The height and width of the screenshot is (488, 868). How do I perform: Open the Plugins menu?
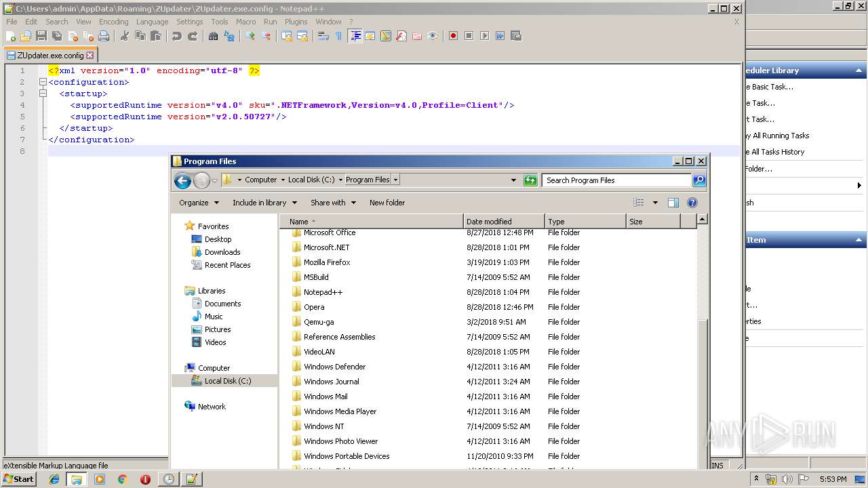tap(296, 22)
